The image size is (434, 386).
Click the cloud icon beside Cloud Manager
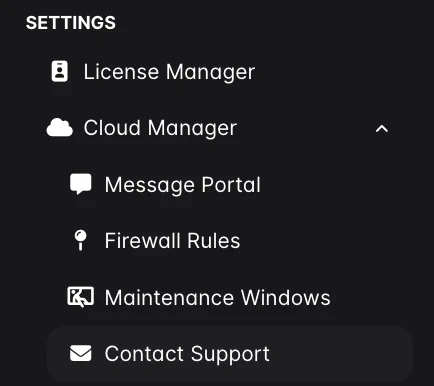pos(60,128)
